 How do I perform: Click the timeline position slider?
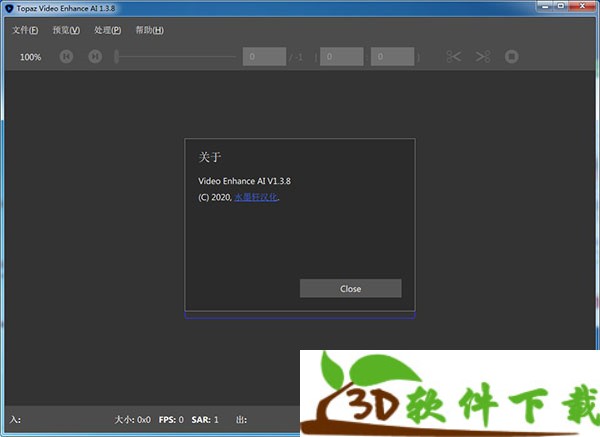point(176,57)
